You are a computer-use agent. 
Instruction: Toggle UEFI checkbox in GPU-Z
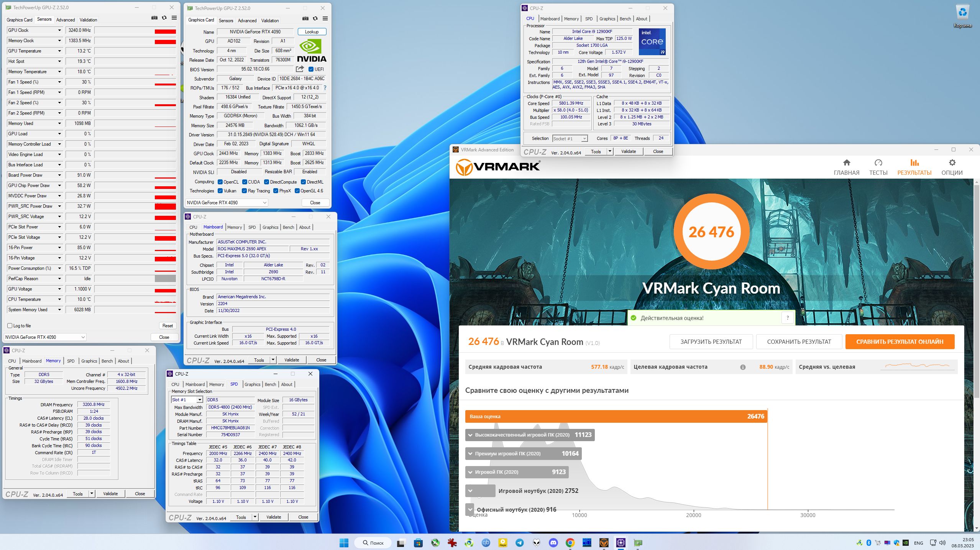click(x=311, y=69)
